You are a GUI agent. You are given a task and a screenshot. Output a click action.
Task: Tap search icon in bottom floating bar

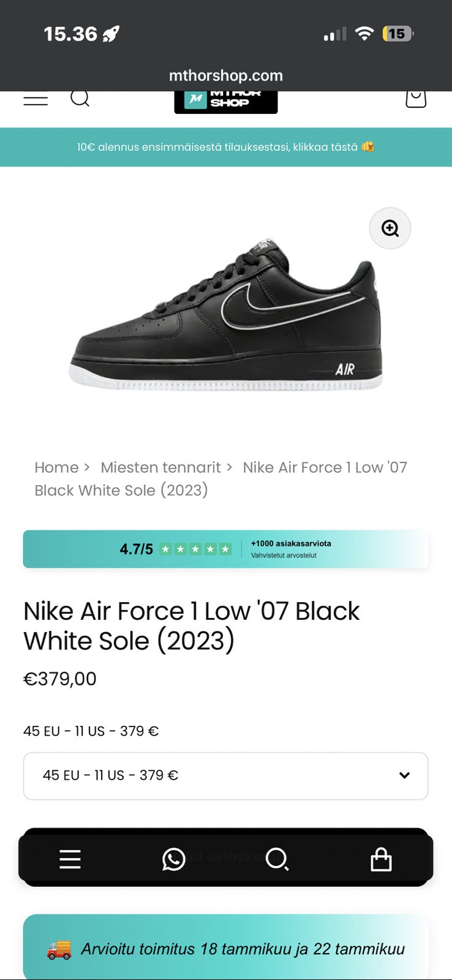(x=277, y=859)
